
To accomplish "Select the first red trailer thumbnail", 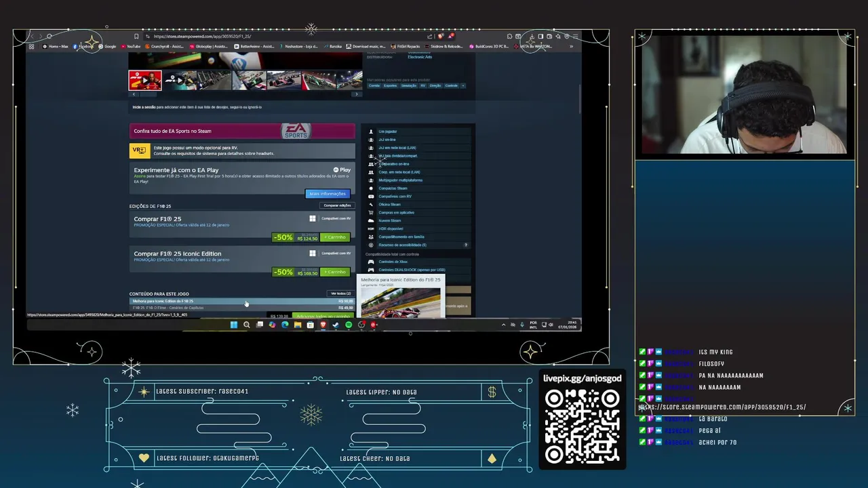I will coord(145,80).
